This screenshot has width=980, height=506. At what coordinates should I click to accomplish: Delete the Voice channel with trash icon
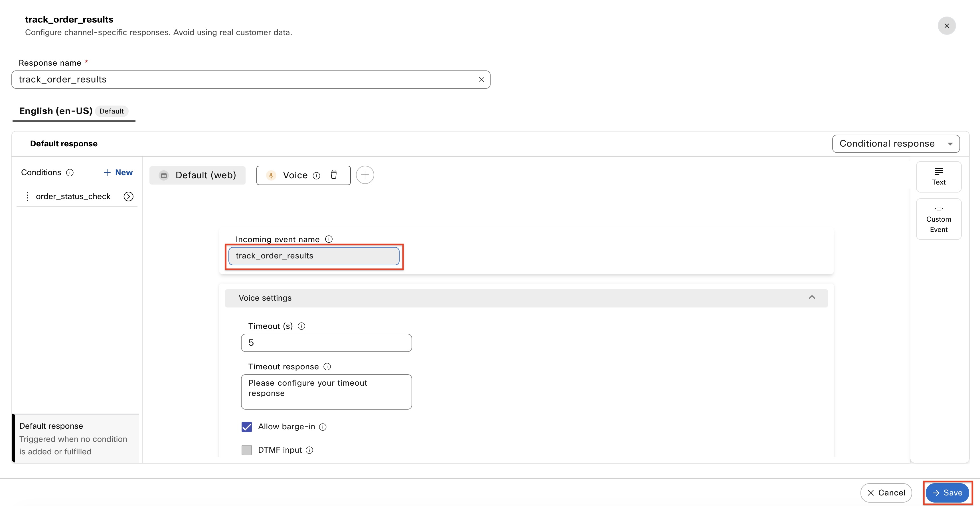coord(333,175)
